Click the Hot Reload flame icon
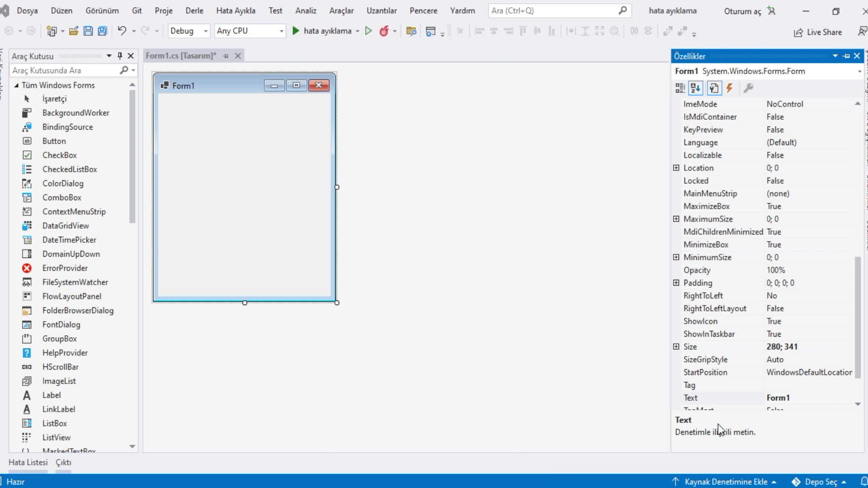 tap(384, 31)
